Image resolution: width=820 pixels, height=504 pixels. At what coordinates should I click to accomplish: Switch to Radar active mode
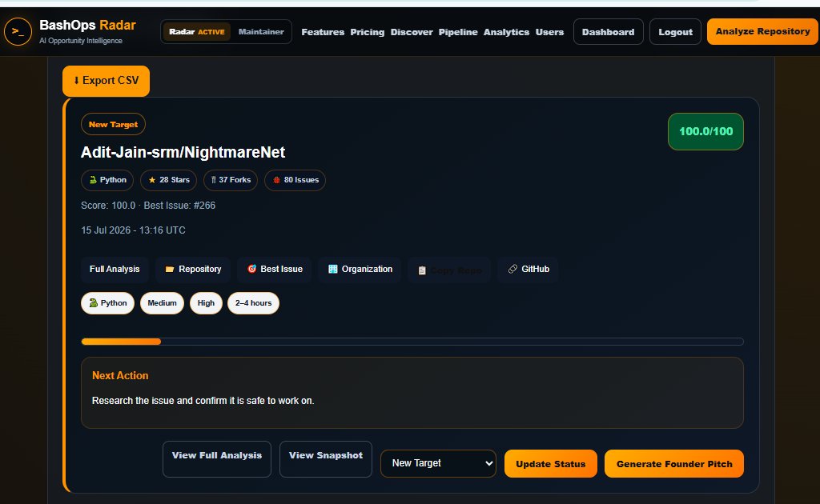[197, 32]
